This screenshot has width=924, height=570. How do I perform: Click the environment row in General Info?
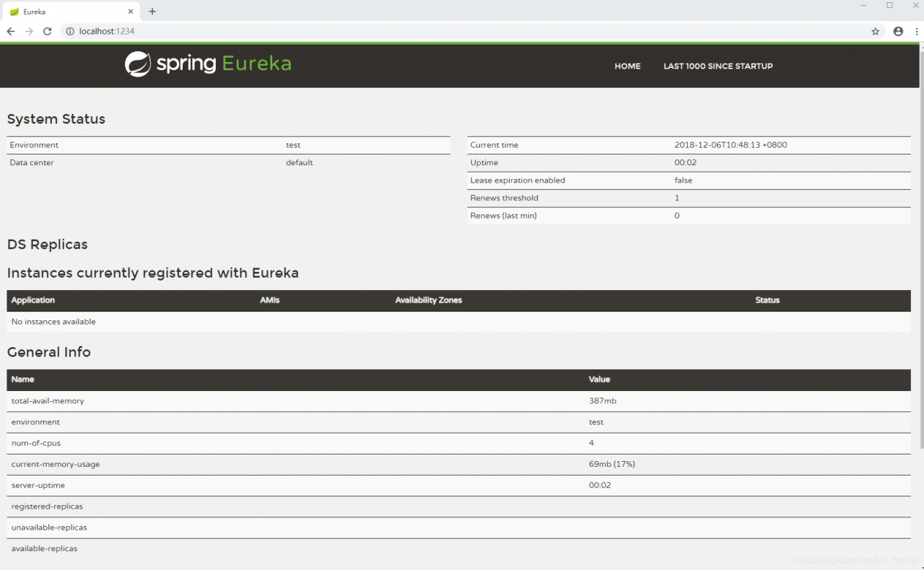point(459,422)
